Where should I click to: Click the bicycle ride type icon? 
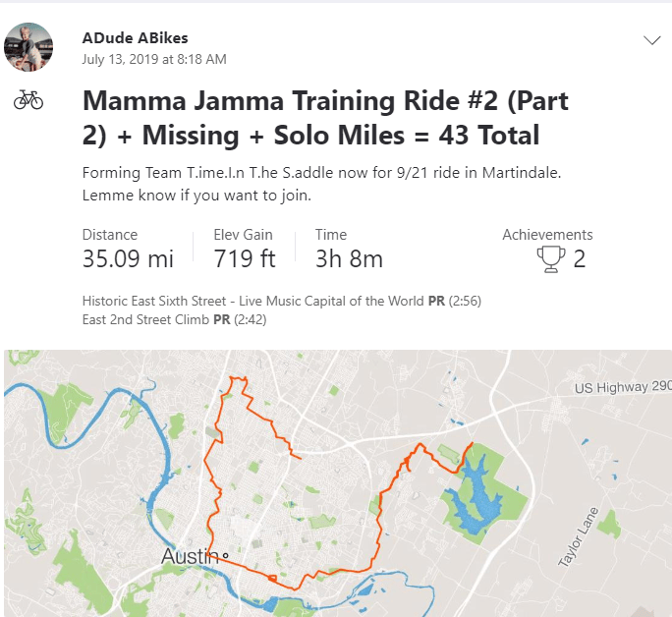(28, 100)
